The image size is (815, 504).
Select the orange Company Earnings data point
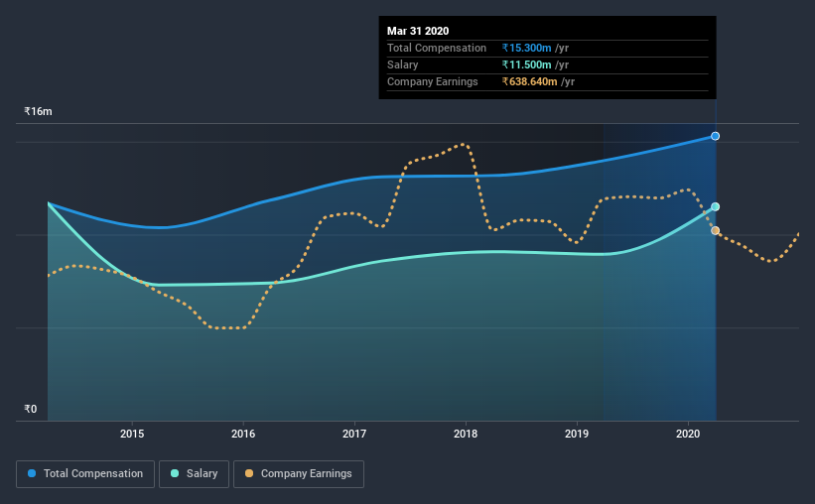point(715,231)
